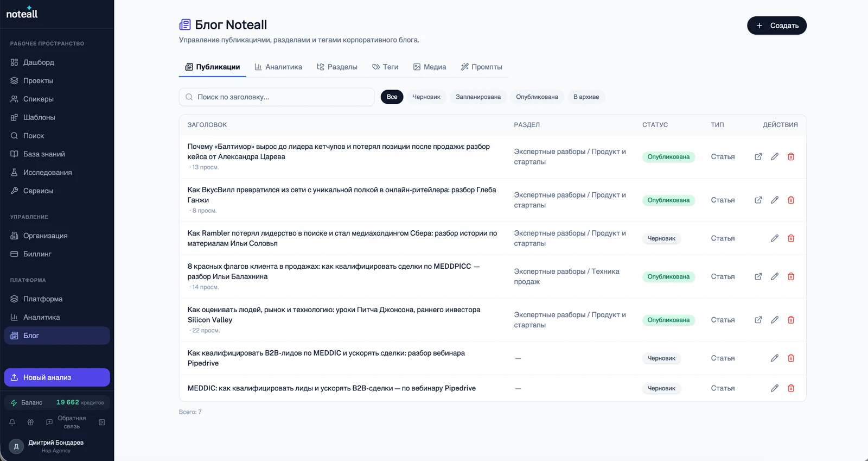Open База знаний in sidebar

(x=57, y=154)
